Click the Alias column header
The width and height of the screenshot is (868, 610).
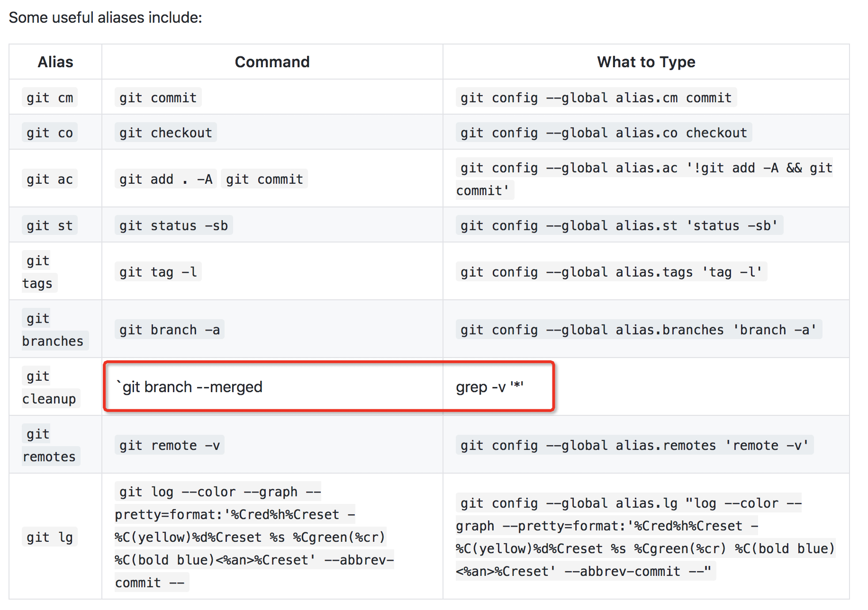click(55, 62)
